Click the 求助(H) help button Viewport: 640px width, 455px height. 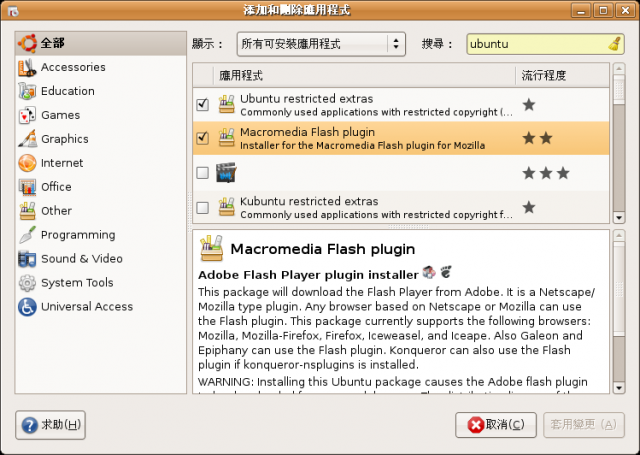51,425
